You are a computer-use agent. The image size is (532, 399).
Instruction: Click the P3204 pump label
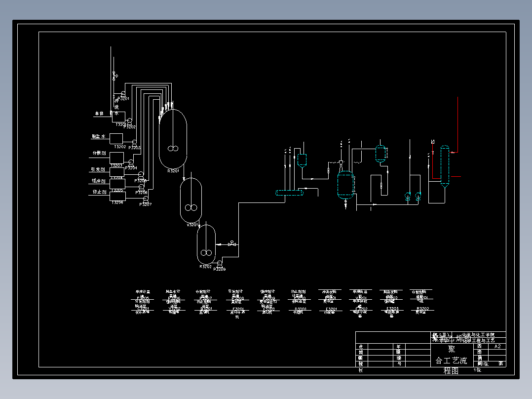point(131,168)
